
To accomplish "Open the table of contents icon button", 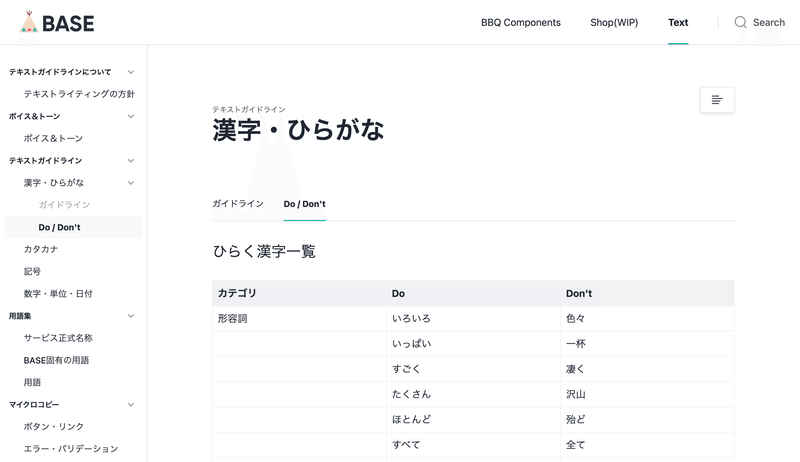I will tap(717, 100).
